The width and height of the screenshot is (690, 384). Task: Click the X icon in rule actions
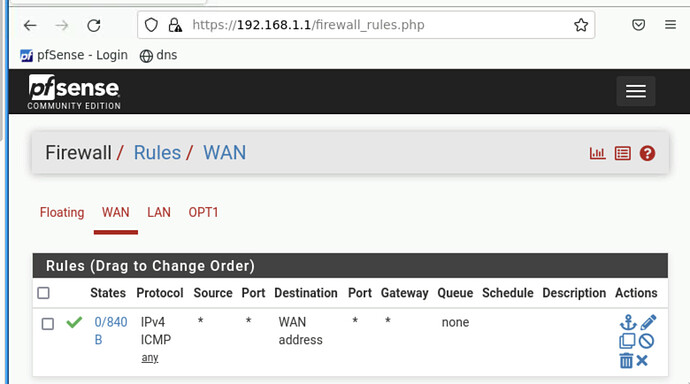point(642,361)
